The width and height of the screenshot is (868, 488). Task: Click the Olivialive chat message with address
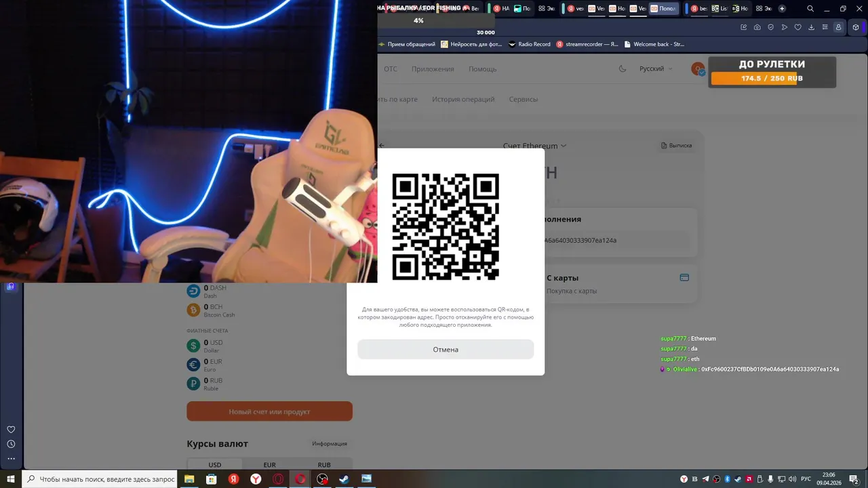coord(749,369)
